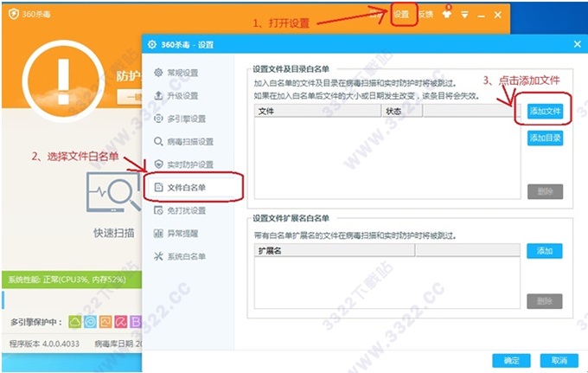Click the 病毒扫描设置 magnifier icon
The width and height of the screenshot is (588, 373).
158,141
